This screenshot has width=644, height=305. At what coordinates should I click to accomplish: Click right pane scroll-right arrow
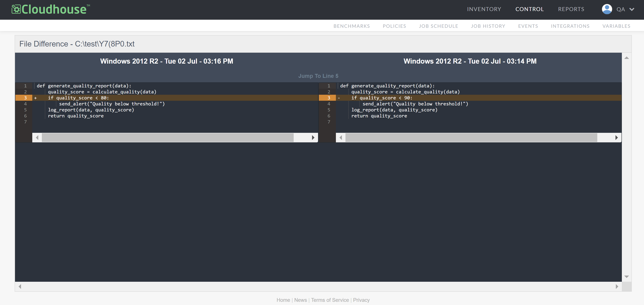(x=616, y=137)
